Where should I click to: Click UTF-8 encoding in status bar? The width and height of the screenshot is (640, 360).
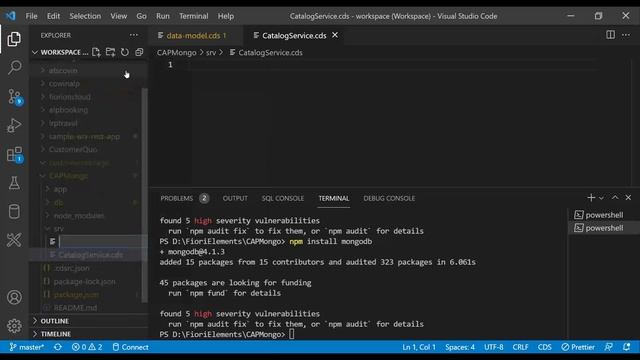click(x=493, y=347)
